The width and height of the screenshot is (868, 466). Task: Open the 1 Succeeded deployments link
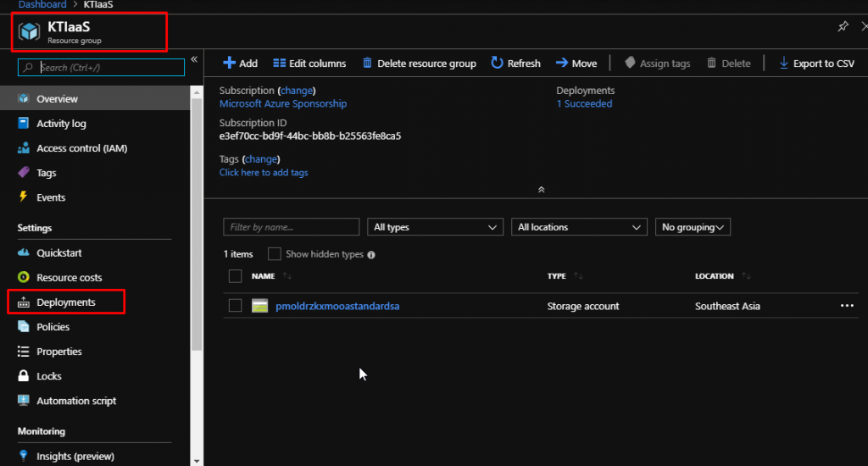tap(584, 103)
